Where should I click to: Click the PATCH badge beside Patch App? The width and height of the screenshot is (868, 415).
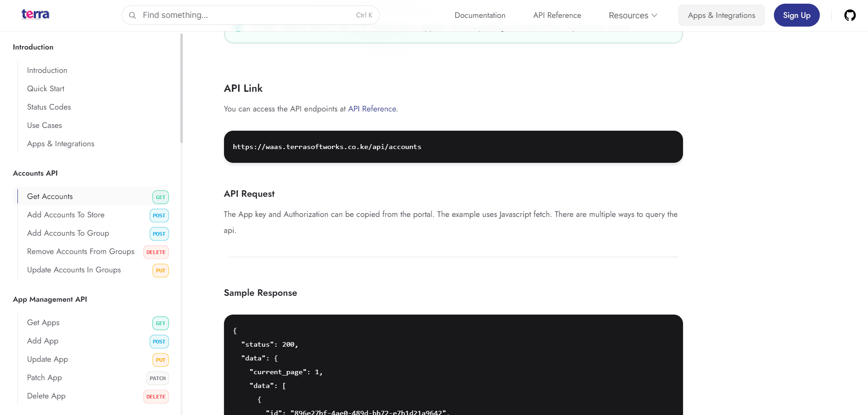click(157, 378)
